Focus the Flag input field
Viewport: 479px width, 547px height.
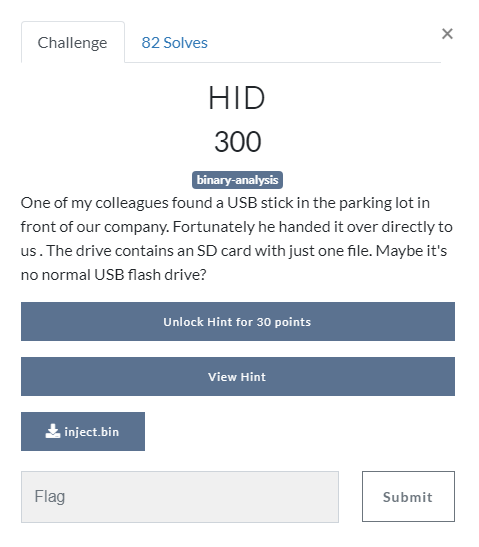pyautogui.click(x=180, y=497)
